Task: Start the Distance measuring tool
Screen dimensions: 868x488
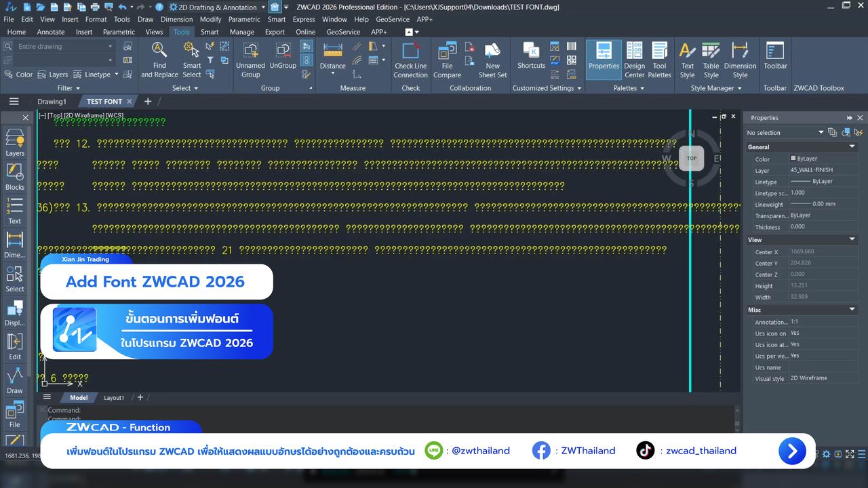Action: 332,59
